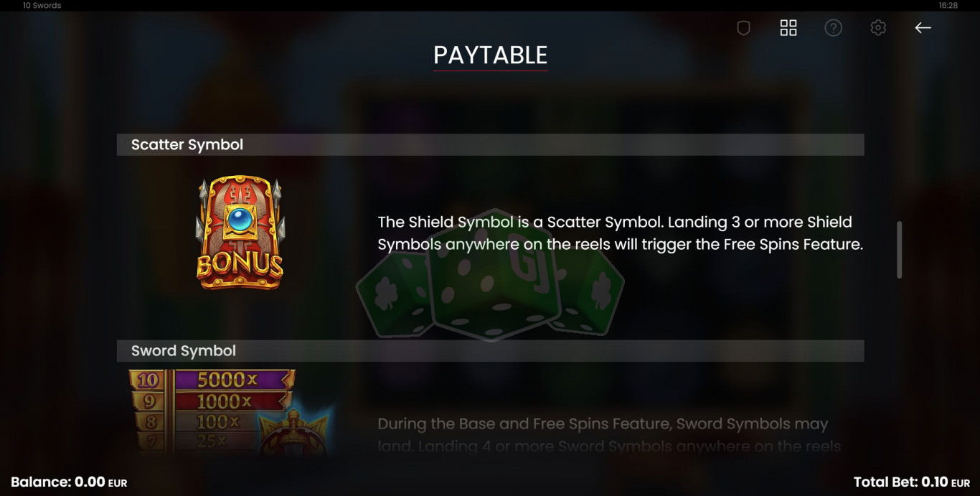The height and width of the screenshot is (496, 980).
Task: Go back using the left arrow icon
Action: point(923,28)
